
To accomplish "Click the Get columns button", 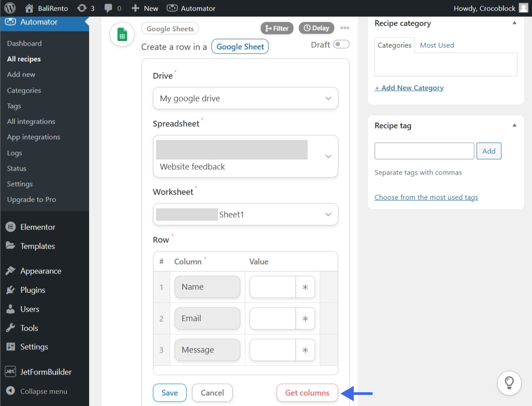I will pos(307,393).
